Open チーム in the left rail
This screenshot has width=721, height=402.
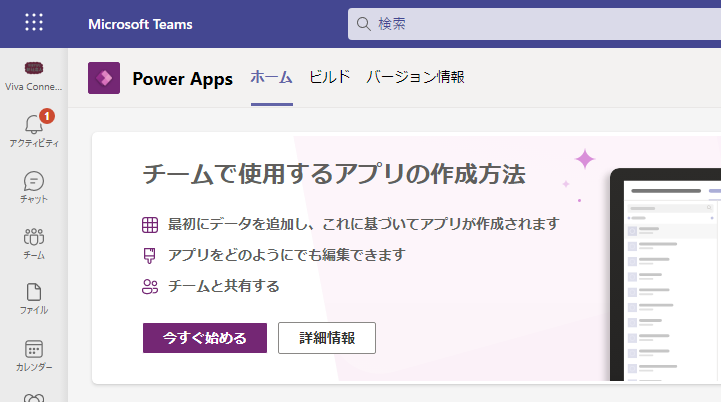34,244
